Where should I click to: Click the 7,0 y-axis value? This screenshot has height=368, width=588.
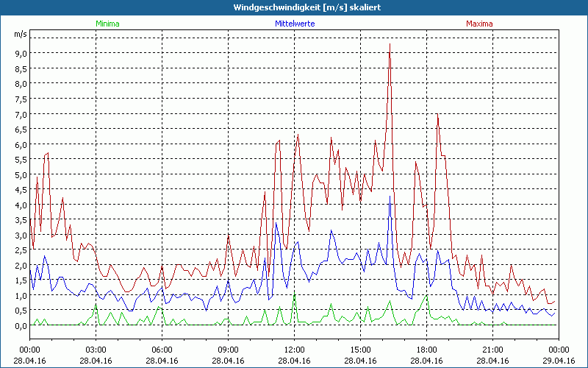(x=21, y=114)
